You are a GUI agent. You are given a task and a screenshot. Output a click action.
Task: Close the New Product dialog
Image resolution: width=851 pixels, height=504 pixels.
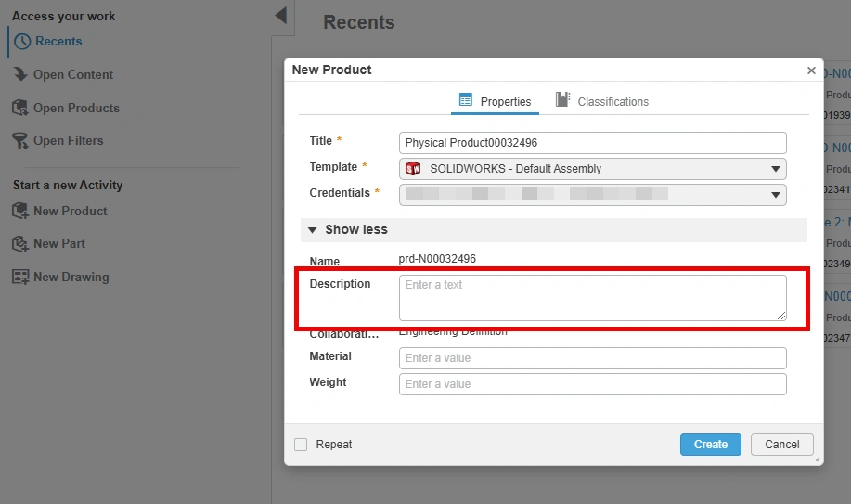pyautogui.click(x=811, y=71)
